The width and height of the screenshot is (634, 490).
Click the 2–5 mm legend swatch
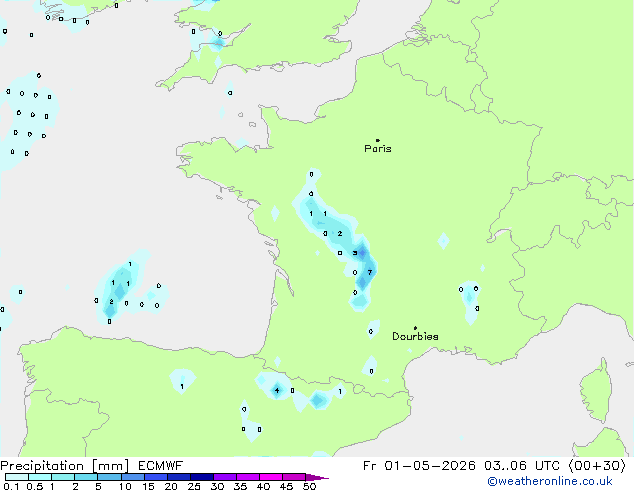[x=86, y=477]
